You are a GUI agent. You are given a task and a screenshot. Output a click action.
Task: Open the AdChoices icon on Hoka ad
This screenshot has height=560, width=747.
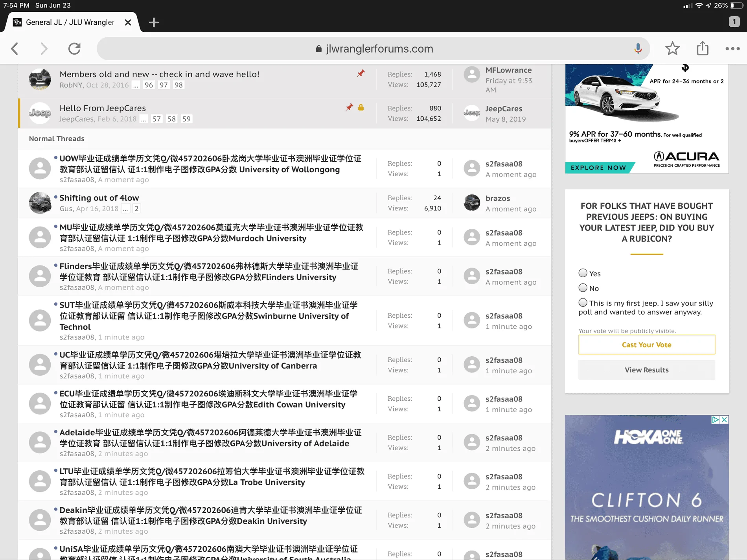click(716, 420)
